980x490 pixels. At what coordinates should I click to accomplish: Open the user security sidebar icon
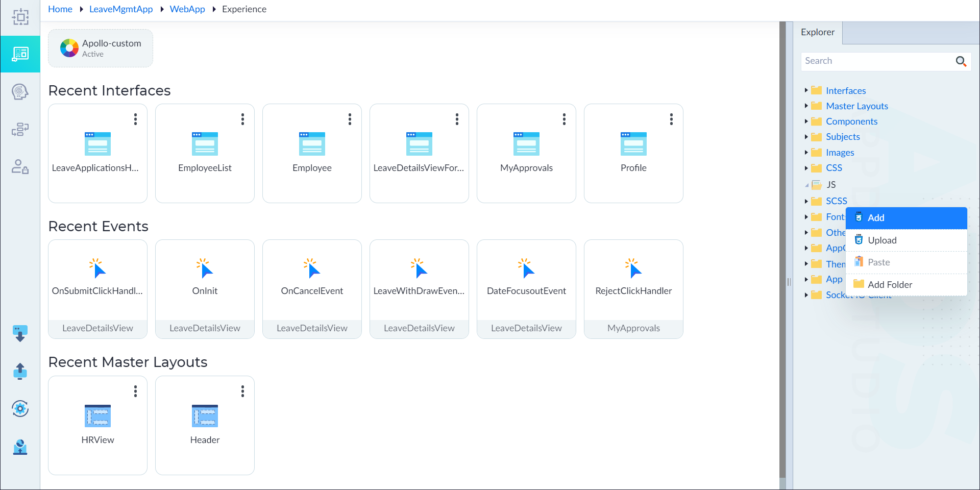(x=20, y=167)
